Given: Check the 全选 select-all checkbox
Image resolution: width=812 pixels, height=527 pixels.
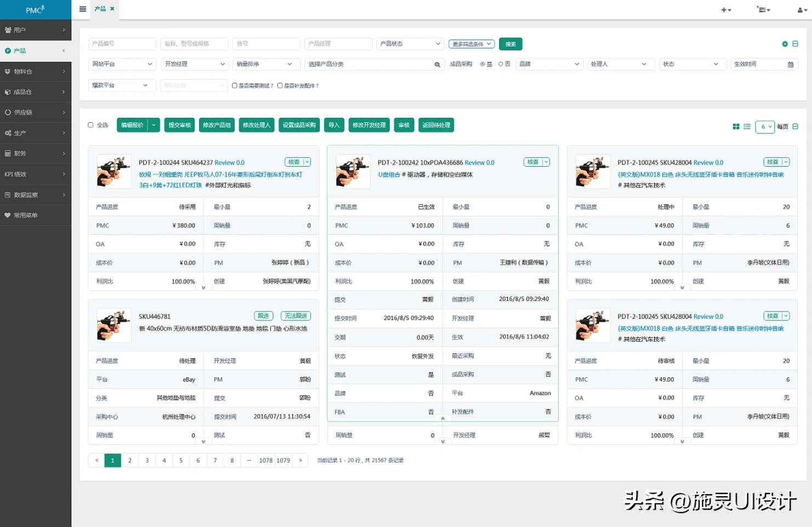Looking at the screenshot, I should coord(91,125).
